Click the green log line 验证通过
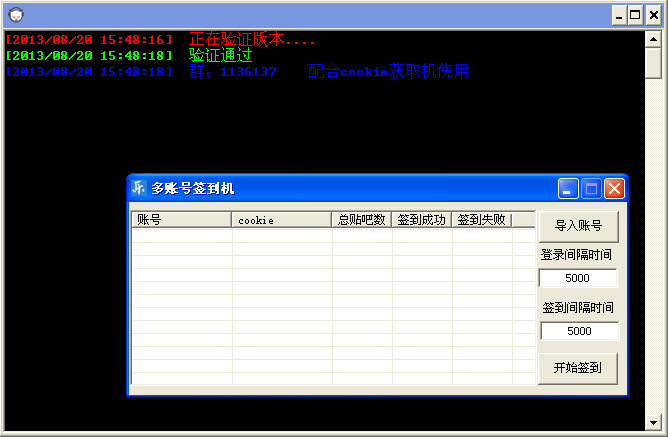668x437 pixels. tap(221, 55)
